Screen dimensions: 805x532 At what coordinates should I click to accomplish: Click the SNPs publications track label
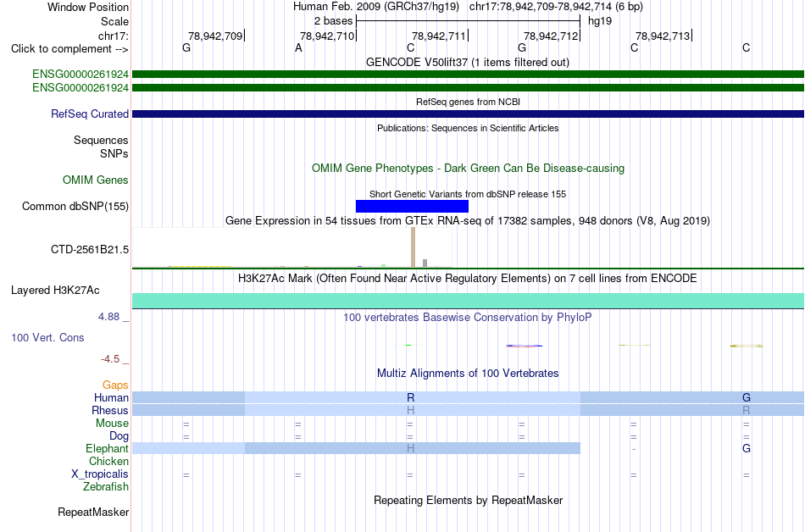[x=114, y=153]
